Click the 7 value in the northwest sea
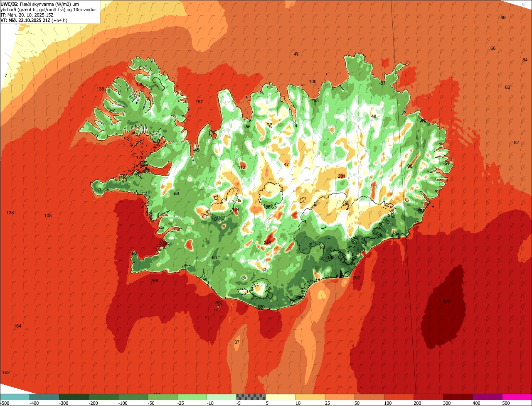 [x=6, y=76]
